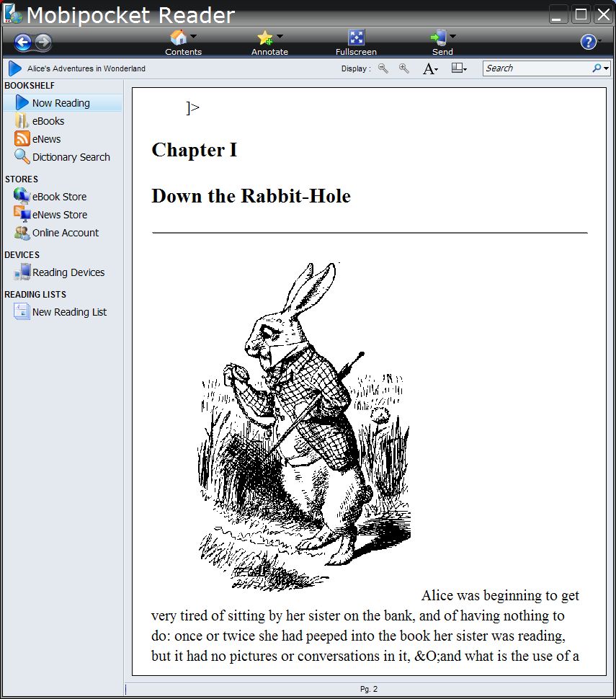Click the Online Account people icon
The height and width of the screenshot is (699, 616).
(x=22, y=232)
